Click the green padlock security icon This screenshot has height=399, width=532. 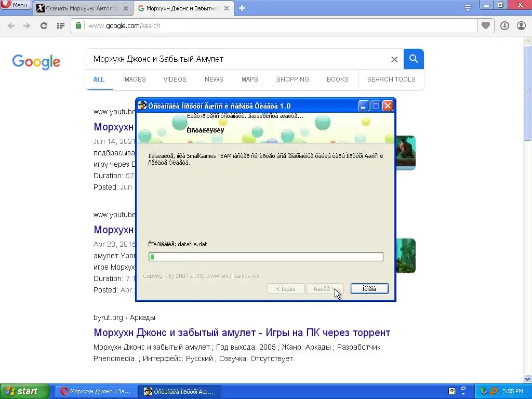pyautogui.click(x=78, y=25)
